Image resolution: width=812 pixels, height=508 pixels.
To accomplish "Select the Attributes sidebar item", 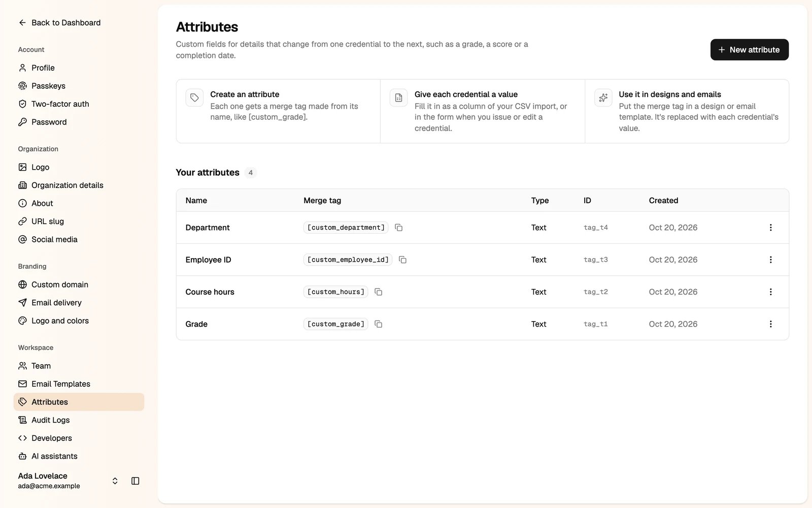I will pyautogui.click(x=79, y=402).
